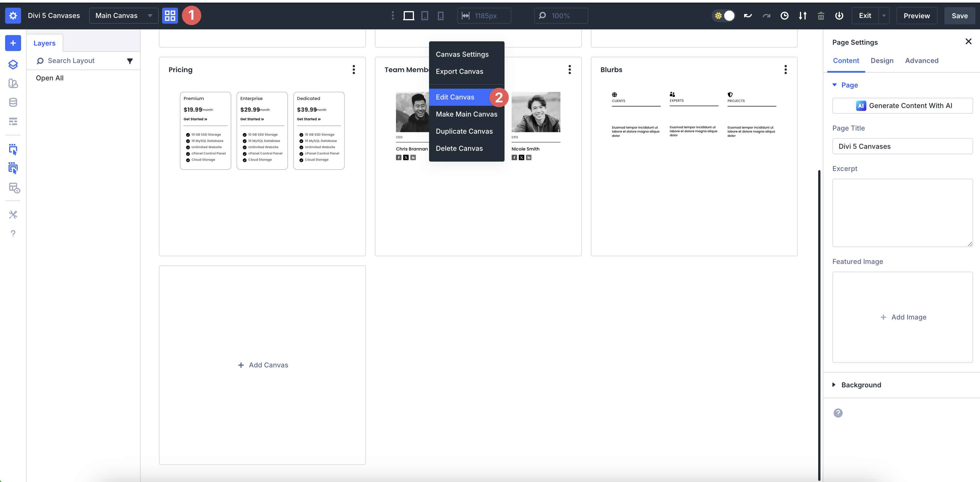Expand the Background section
This screenshot has height=482, width=980.
point(861,385)
